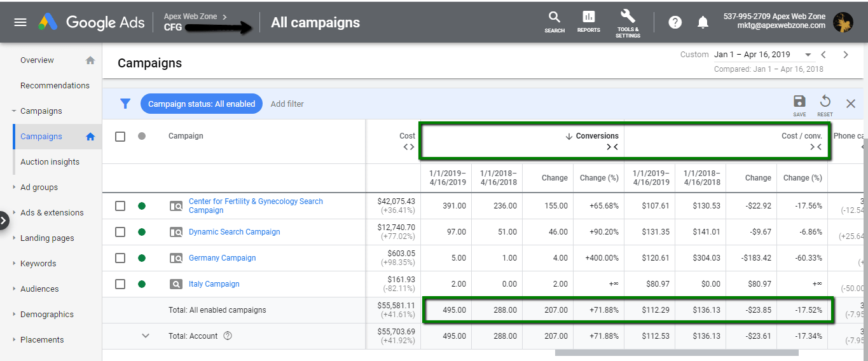Save the filter with the Save icon
The width and height of the screenshot is (868, 361).
point(799,105)
